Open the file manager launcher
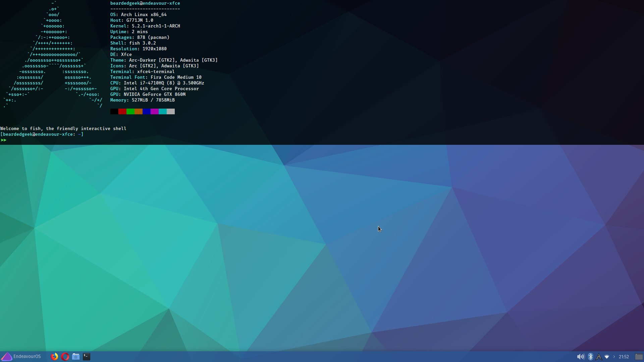 pos(76,357)
